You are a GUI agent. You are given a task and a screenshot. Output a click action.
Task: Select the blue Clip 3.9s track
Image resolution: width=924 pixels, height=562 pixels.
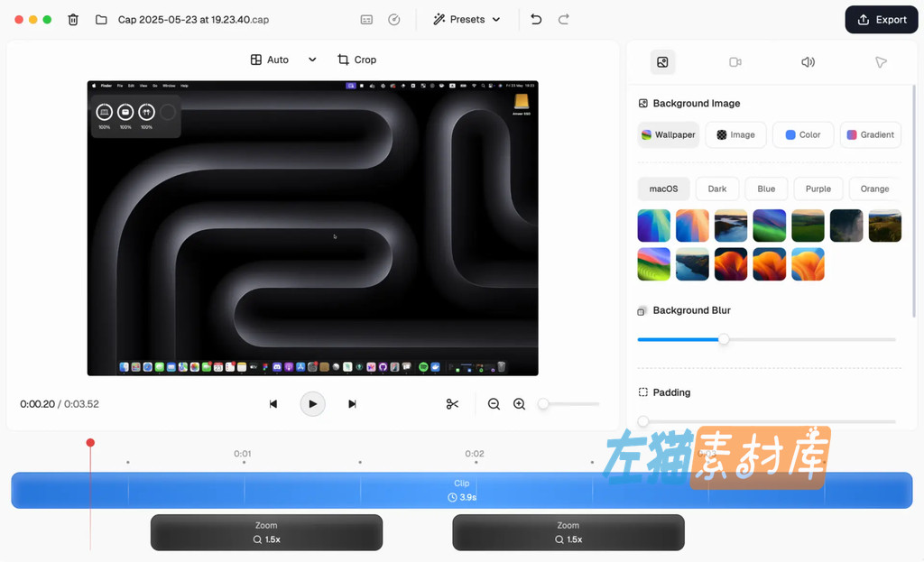(462, 490)
